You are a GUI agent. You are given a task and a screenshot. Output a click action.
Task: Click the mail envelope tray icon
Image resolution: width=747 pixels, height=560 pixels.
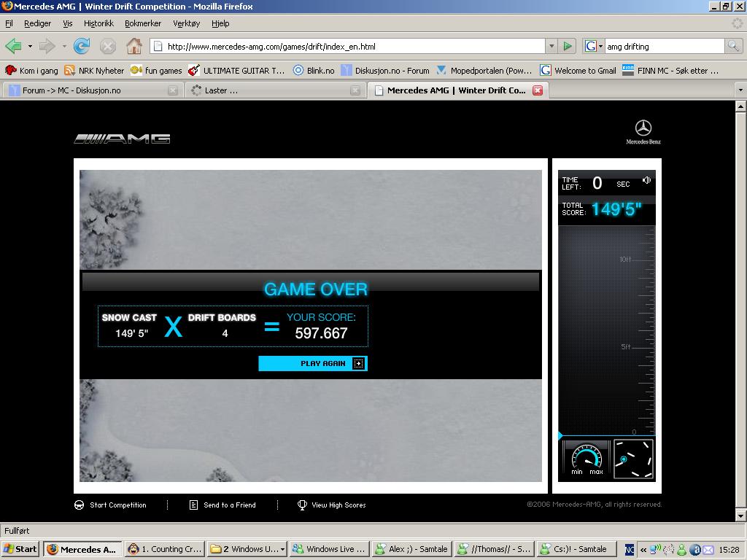click(x=708, y=550)
